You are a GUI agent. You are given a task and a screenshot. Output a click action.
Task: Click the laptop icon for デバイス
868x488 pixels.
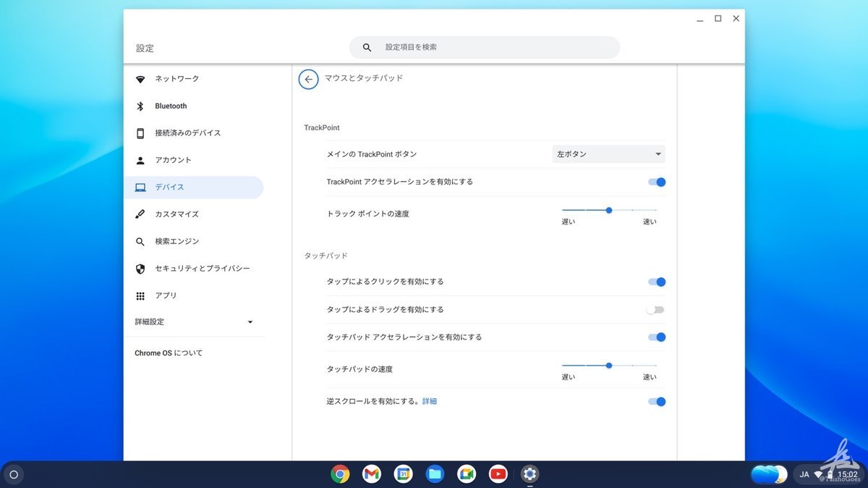point(140,188)
